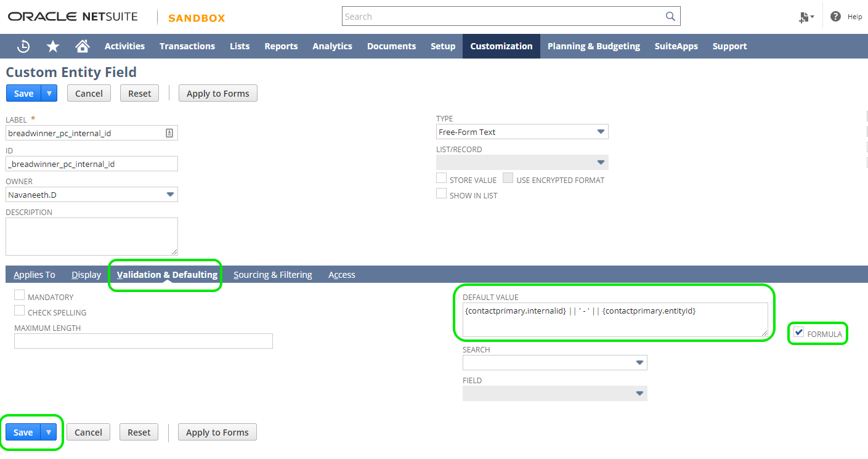Click the bottom Save button
This screenshot has height=459, width=868.
[23, 432]
